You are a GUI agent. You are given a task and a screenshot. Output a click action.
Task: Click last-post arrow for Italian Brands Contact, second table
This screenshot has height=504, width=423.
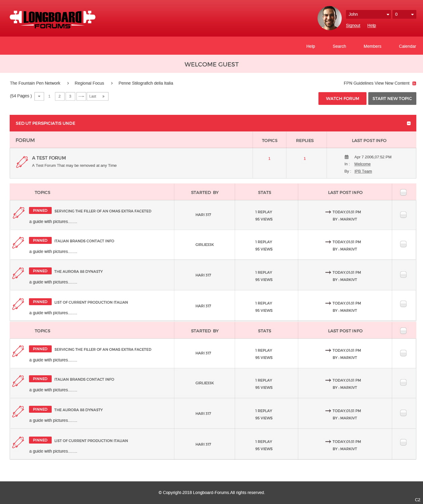click(x=328, y=380)
